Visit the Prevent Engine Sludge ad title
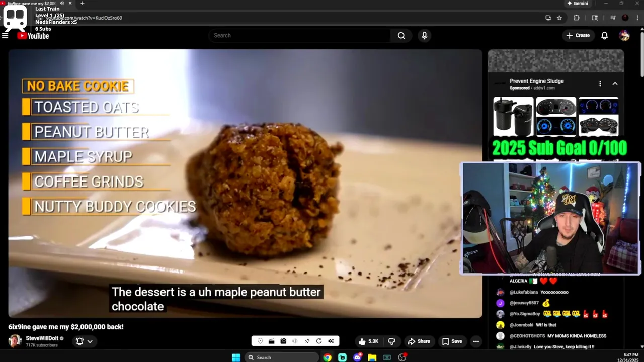Image resolution: width=644 pixels, height=362 pixels. point(536,81)
